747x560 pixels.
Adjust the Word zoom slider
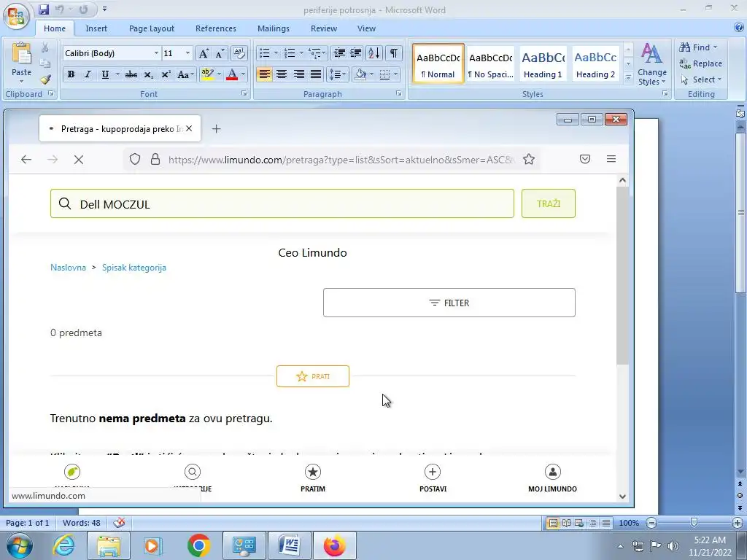click(x=694, y=523)
